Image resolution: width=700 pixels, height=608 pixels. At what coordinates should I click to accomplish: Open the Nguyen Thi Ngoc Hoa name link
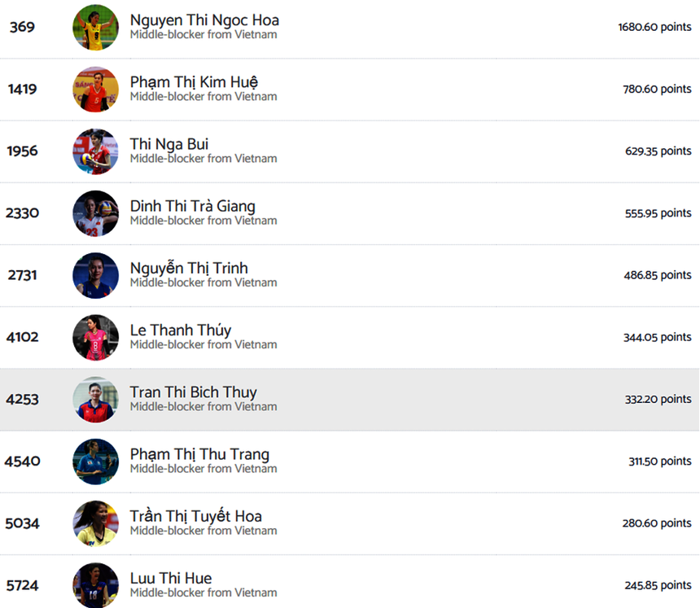pyautogui.click(x=204, y=20)
